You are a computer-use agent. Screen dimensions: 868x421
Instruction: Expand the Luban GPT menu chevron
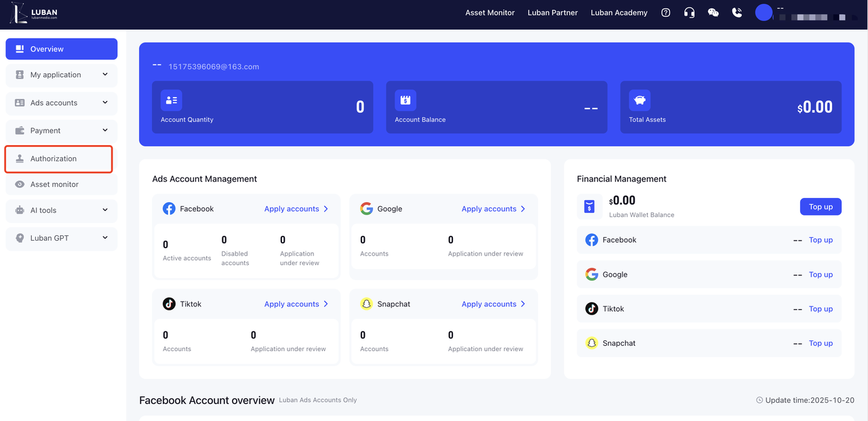tap(105, 238)
